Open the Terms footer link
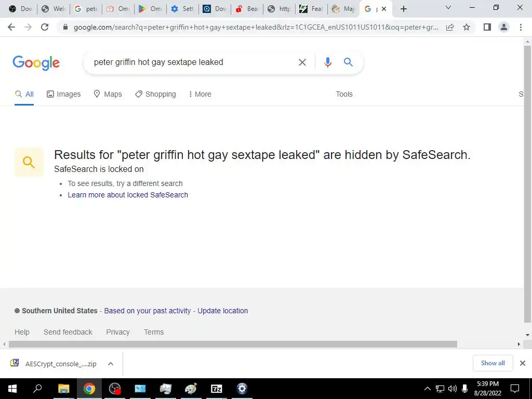The width and height of the screenshot is (532, 399). click(x=154, y=332)
